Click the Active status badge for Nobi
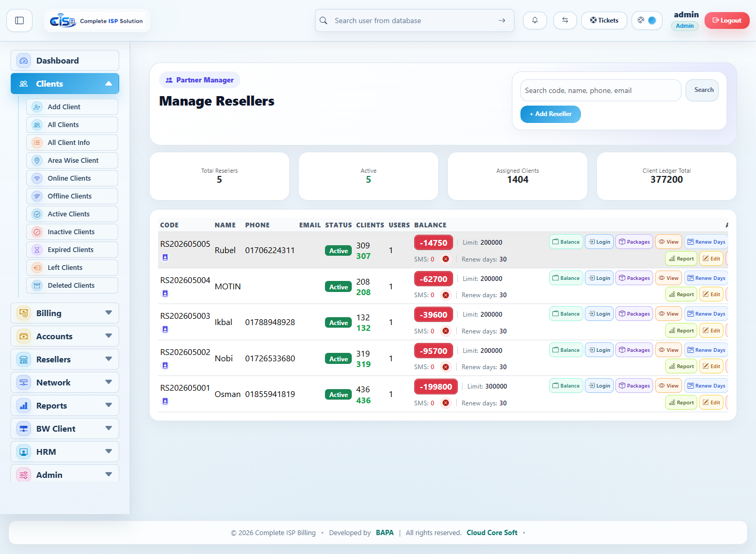This screenshot has height=554, width=756. (x=339, y=359)
